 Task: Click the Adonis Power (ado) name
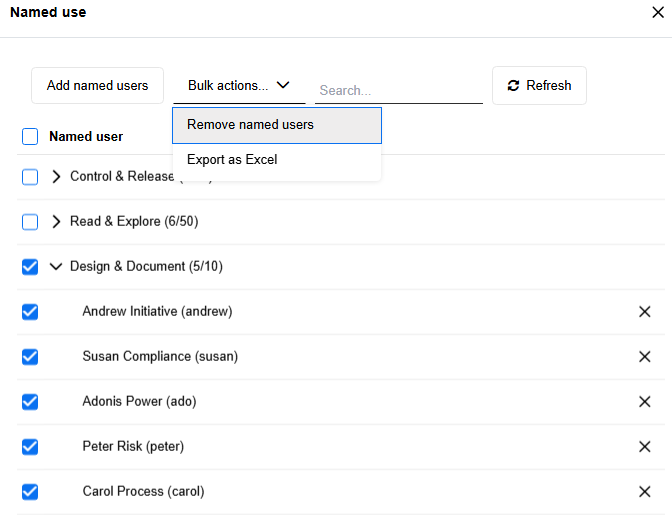pyautogui.click(x=139, y=401)
